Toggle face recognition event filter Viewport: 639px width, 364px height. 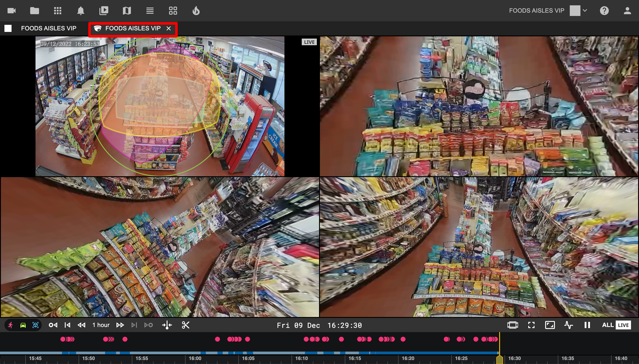(x=35, y=325)
